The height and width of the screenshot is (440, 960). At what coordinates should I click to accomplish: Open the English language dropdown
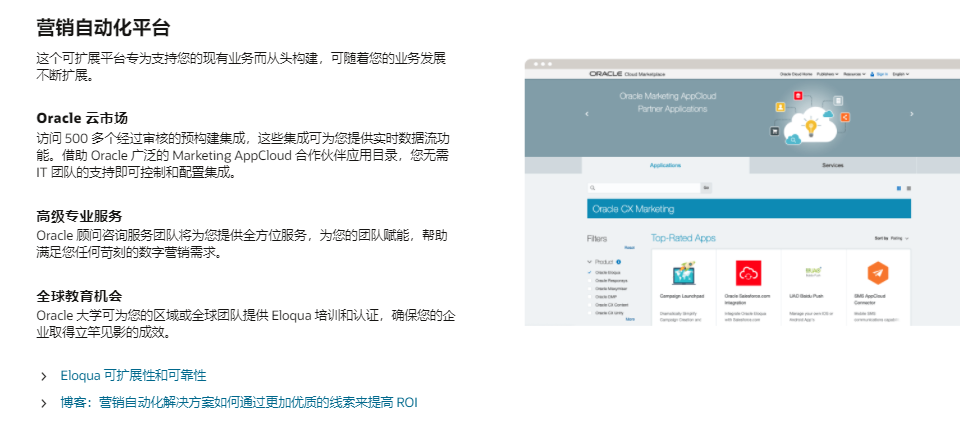coord(901,74)
